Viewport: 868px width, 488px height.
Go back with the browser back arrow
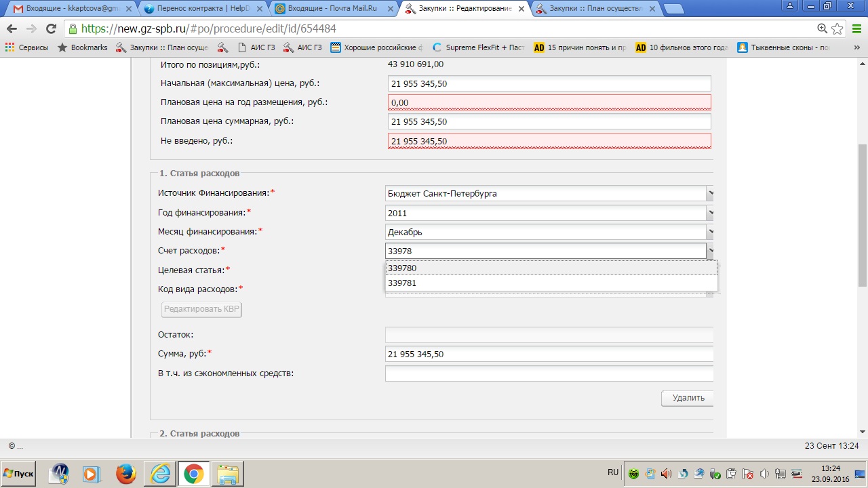12,29
